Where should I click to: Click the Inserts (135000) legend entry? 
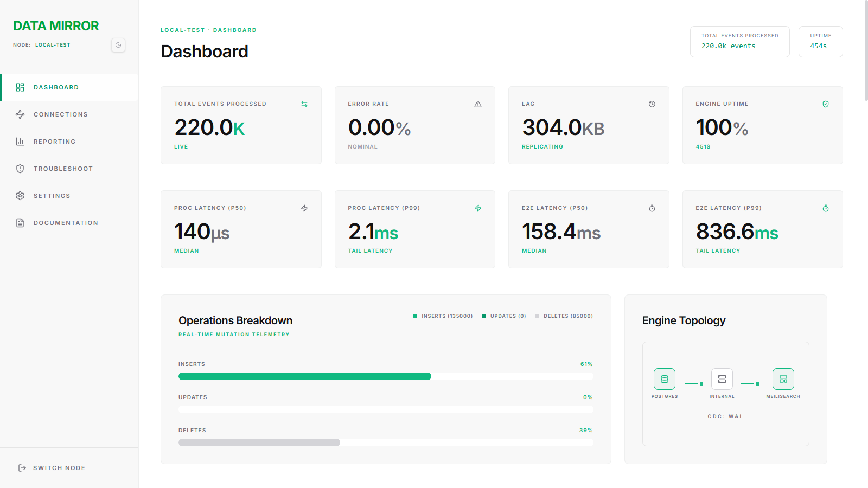tap(443, 316)
